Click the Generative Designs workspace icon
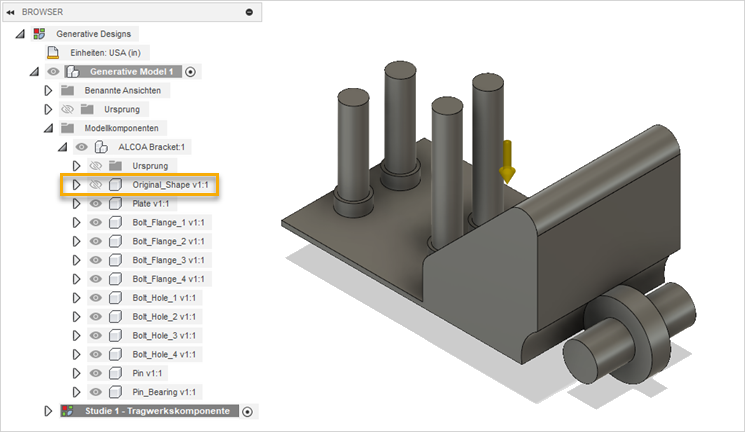Viewport: 745px width, 432px height. [39, 34]
